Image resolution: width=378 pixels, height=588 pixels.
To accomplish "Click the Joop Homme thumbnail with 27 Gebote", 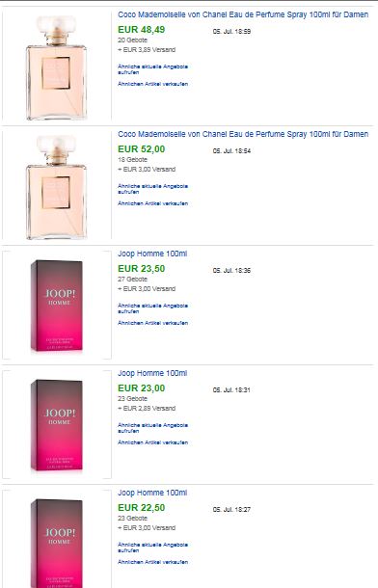I will pos(57,306).
